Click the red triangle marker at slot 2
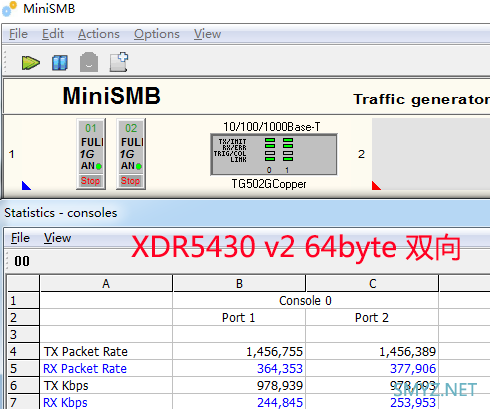The height and width of the screenshot is (409, 490). [x=376, y=186]
